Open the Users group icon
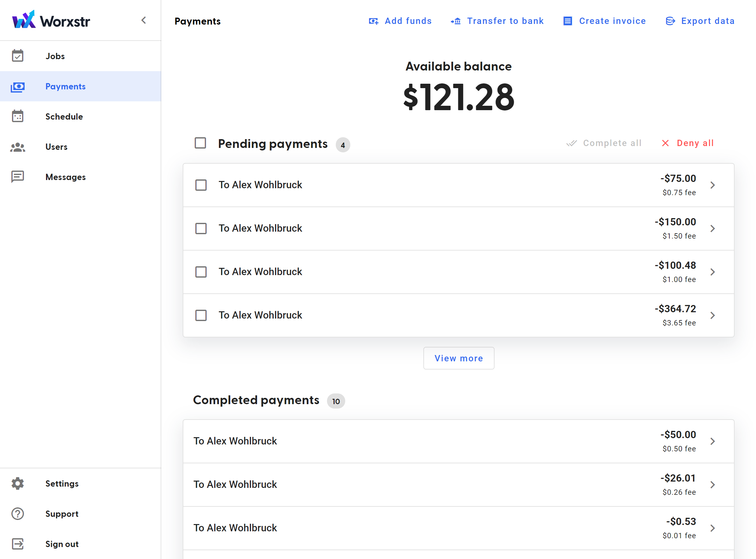 click(18, 147)
